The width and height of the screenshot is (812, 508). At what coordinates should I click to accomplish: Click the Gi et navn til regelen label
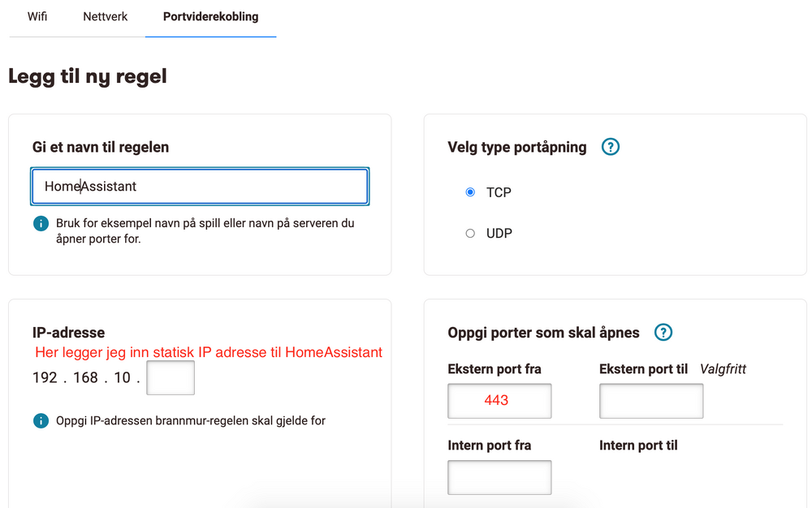(101, 147)
